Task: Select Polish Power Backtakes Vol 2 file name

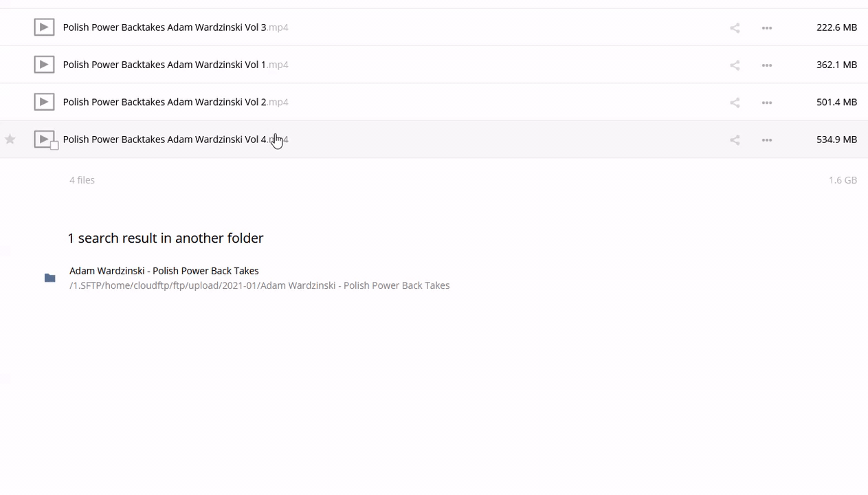Action: (165, 102)
